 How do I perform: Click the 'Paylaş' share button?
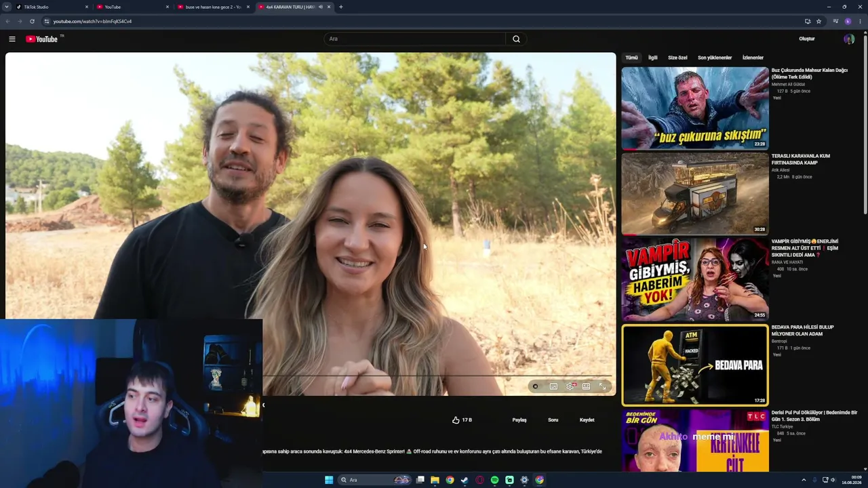pyautogui.click(x=519, y=420)
